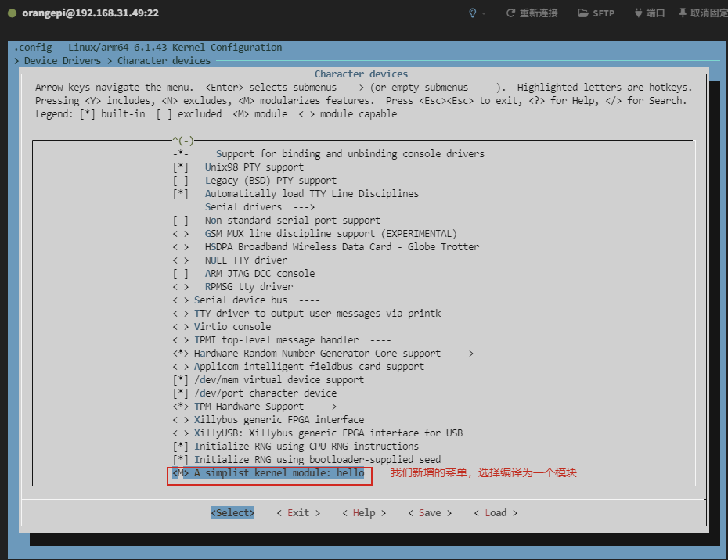Select Xillybus generic FPGA interface entry
This screenshot has width=728, height=560.
(268, 420)
